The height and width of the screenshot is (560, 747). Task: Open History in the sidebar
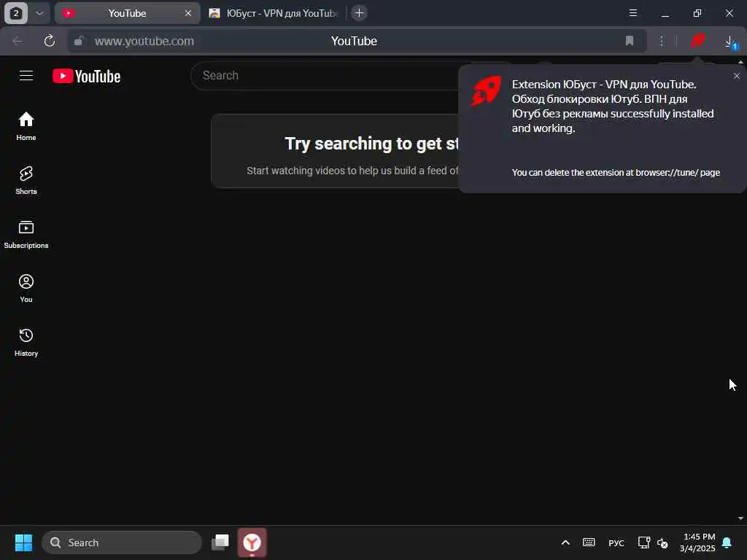tap(26, 343)
